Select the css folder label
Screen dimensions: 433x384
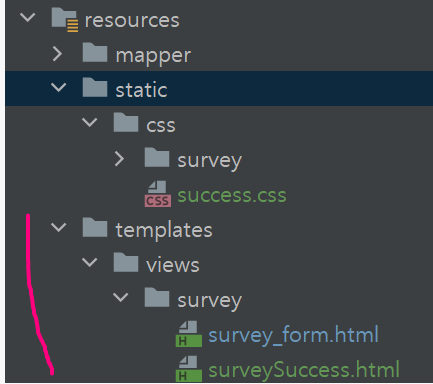(161, 126)
